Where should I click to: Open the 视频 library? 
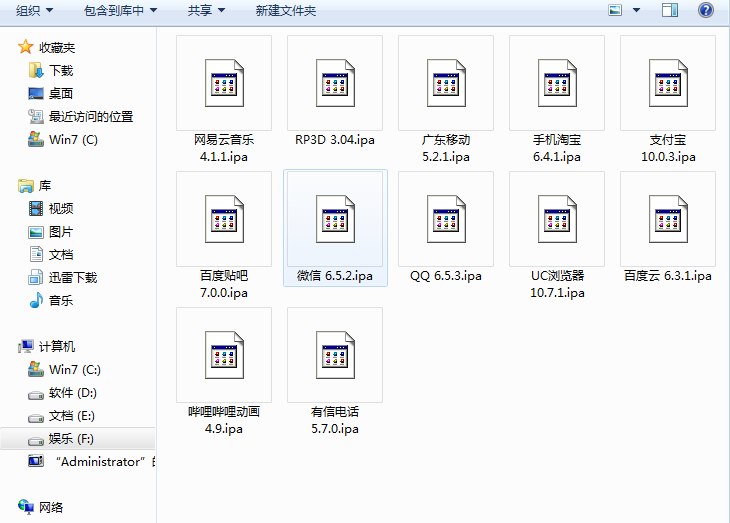[61, 208]
